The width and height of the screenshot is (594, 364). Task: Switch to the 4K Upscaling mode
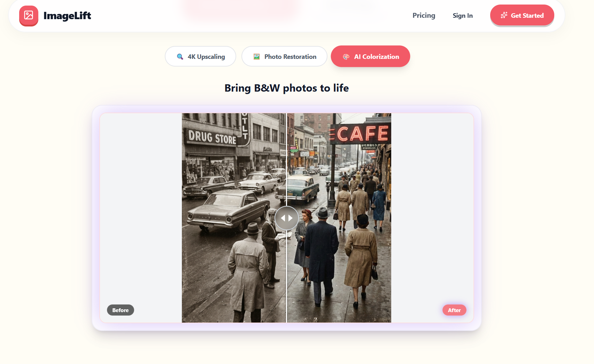200,56
